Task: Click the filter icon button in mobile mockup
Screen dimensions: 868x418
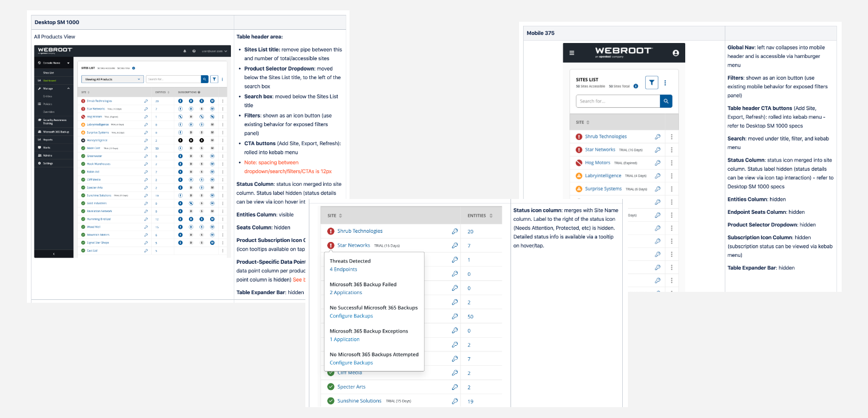Action: (x=651, y=83)
